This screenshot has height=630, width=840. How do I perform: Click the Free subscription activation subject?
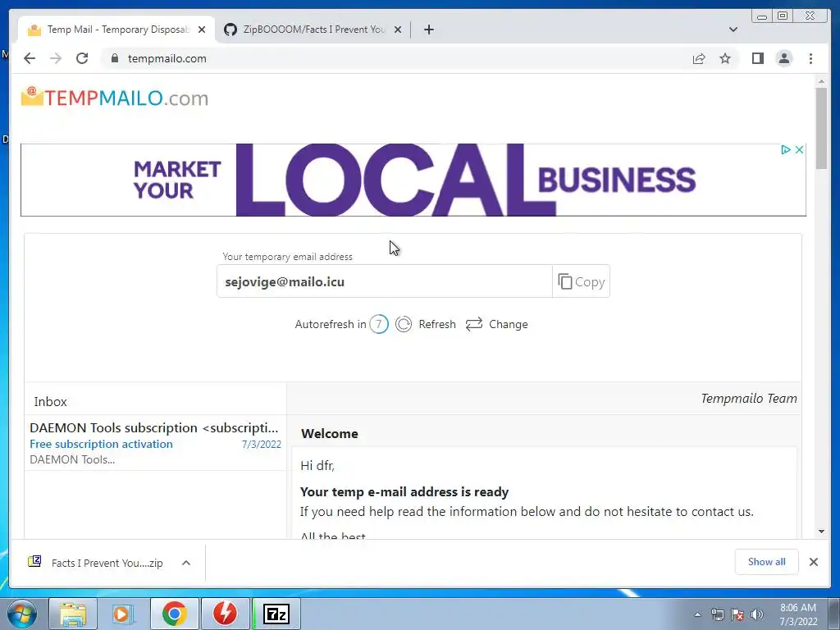point(101,444)
